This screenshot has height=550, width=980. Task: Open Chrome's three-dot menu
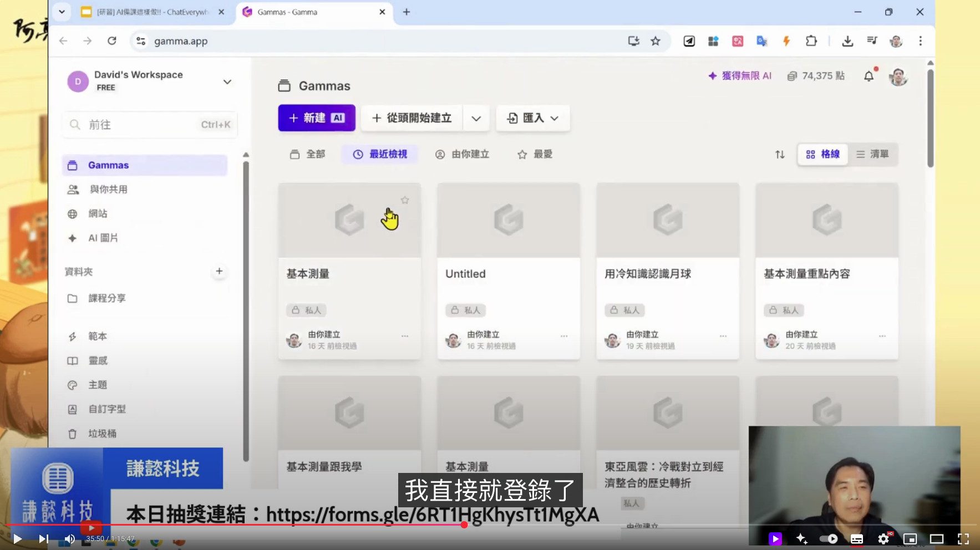tap(921, 41)
